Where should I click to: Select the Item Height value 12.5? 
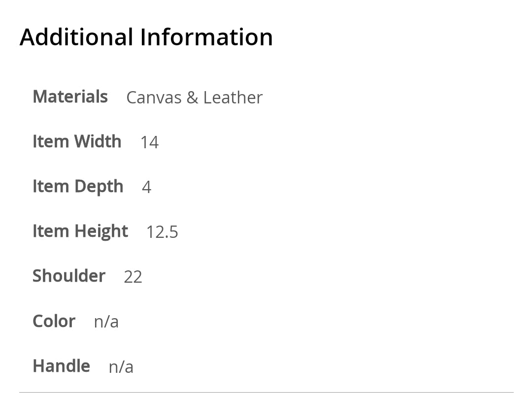(x=162, y=232)
